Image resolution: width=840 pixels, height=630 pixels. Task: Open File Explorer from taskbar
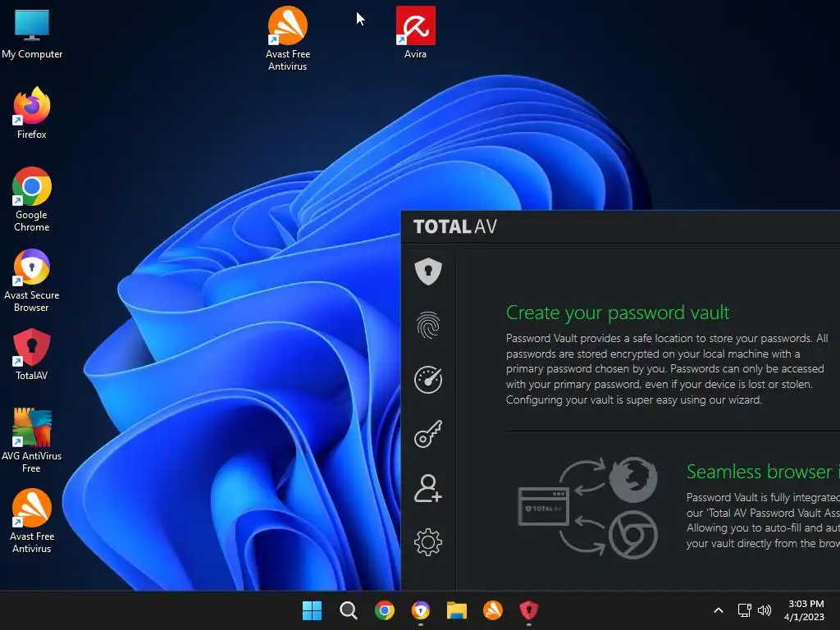pyautogui.click(x=457, y=610)
